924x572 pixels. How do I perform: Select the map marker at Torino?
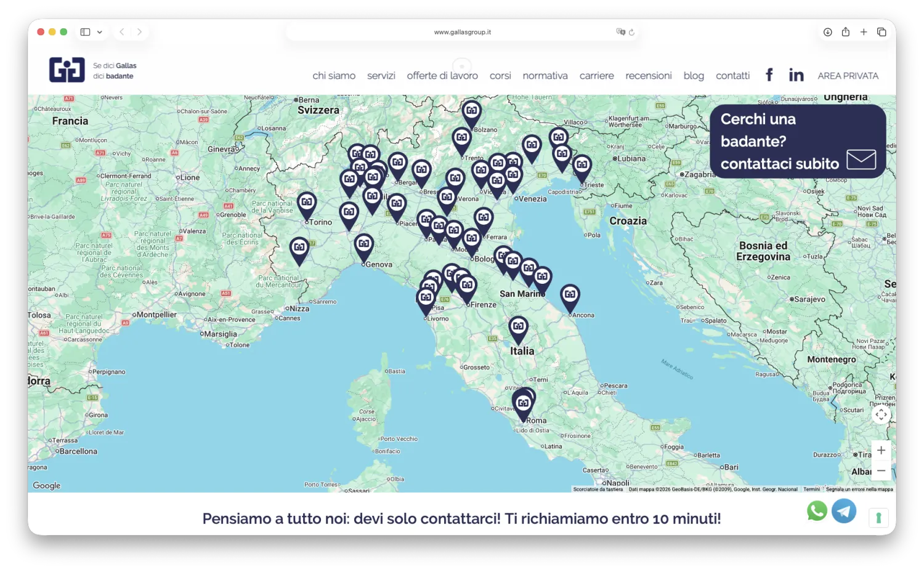(x=307, y=205)
